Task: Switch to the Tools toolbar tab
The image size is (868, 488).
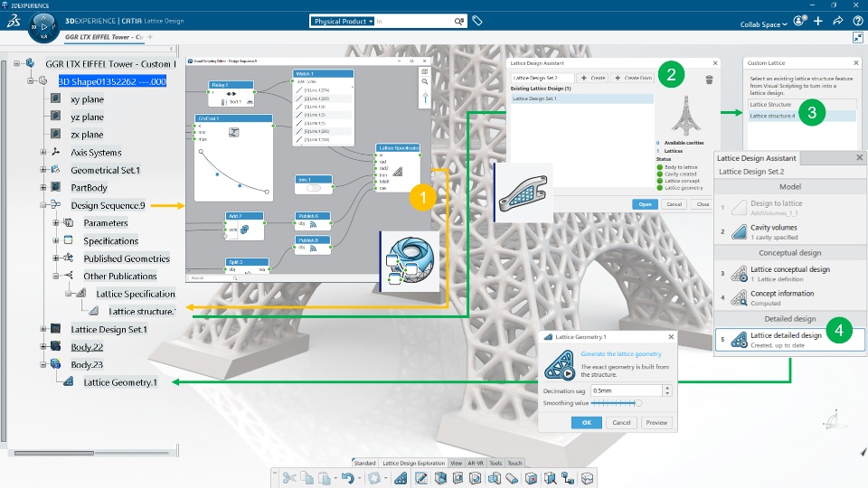Action: [495, 463]
